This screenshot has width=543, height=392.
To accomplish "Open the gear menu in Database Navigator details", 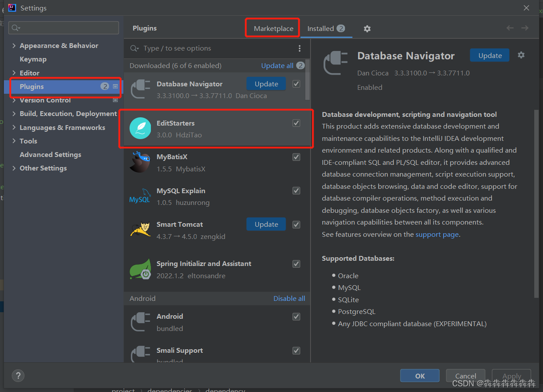I will pyautogui.click(x=521, y=55).
